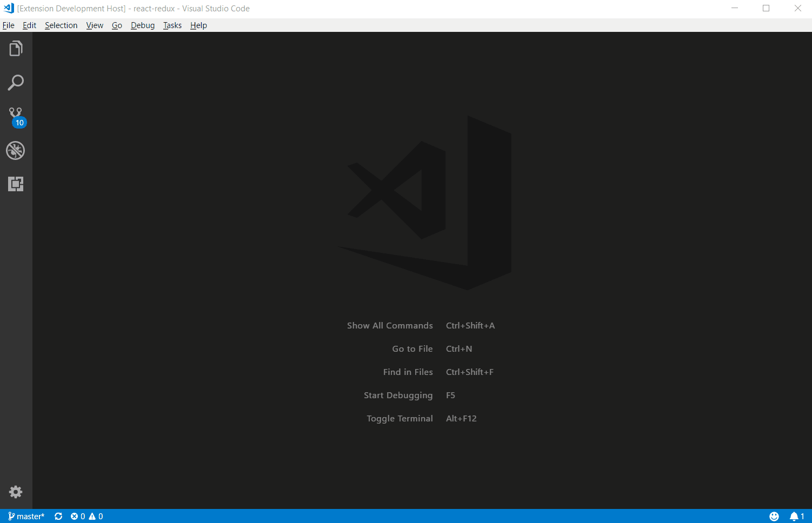The image size is (812, 523).
Task: Open the Tasks menu
Action: [172, 25]
